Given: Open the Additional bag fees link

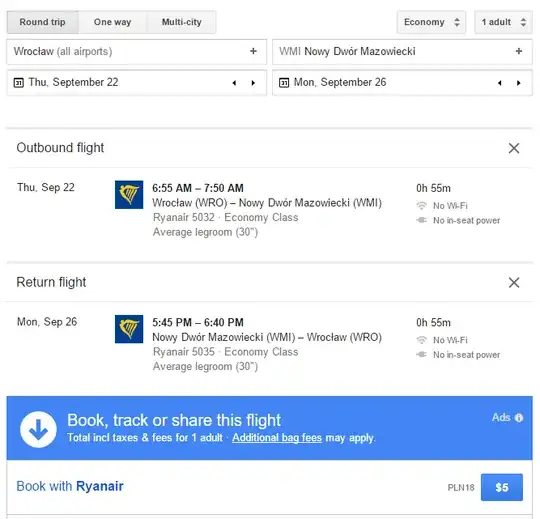Looking at the screenshot, I should click(x=277, y=438).
